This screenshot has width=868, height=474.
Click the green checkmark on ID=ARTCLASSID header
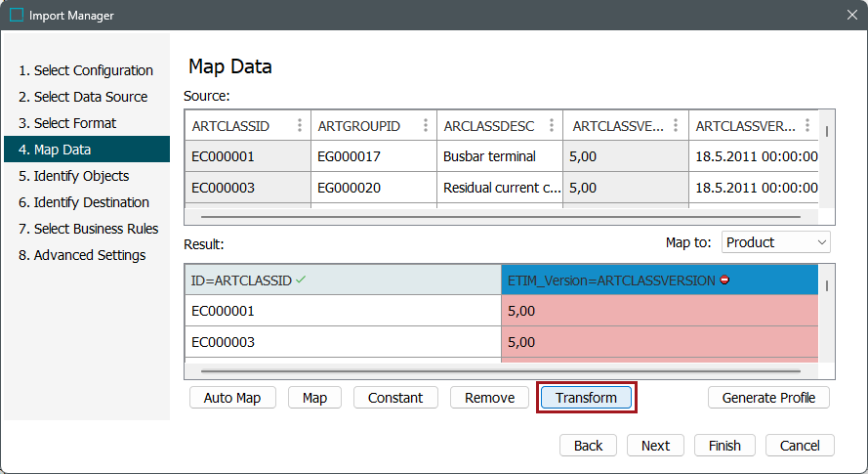click(301, 280)
